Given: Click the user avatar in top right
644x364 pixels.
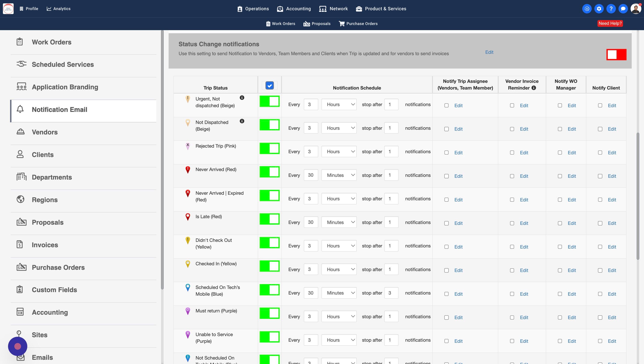Looking at the screenshot, I should click(636, 9).
